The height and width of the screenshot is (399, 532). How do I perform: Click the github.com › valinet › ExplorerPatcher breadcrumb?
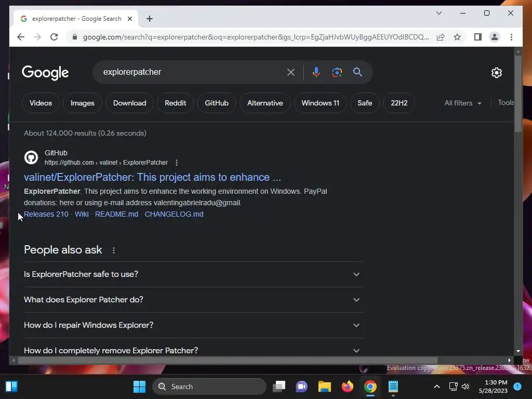point(106,163)
